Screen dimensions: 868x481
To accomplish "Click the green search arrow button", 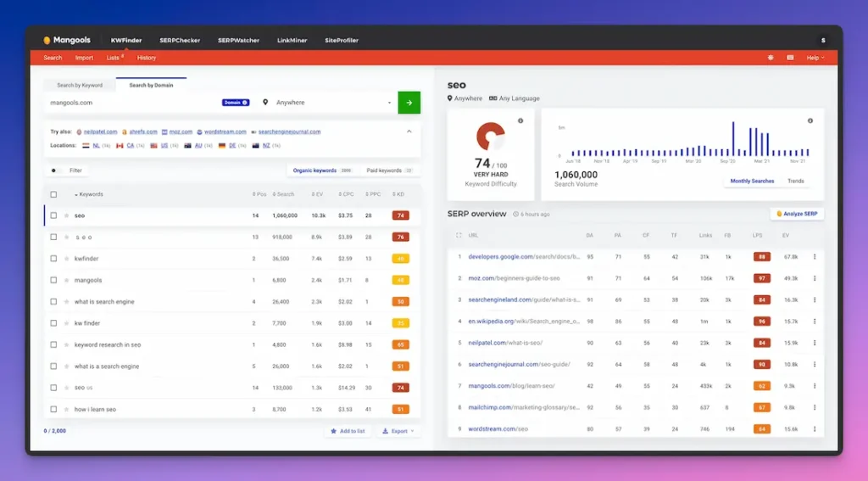I will pos(409,103).
